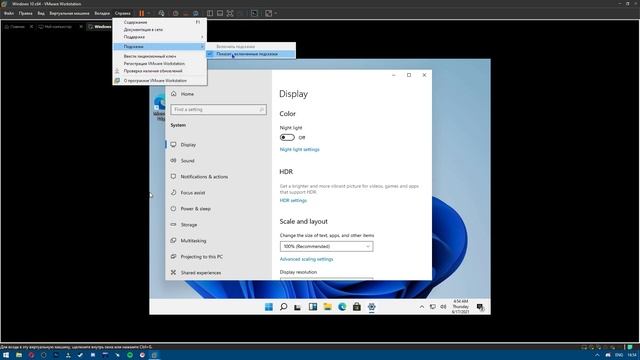Image resolution: width=640 pixels, height=360 pixels.
Task: Open Power & sleep settings
Action: [218, 208]
